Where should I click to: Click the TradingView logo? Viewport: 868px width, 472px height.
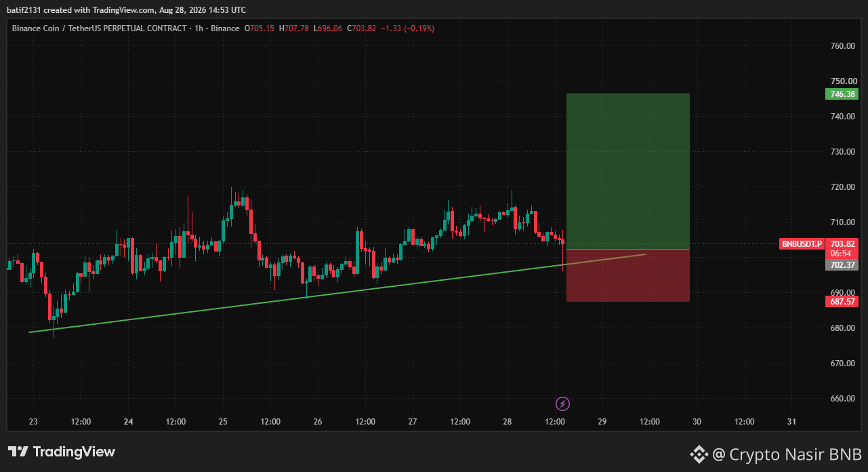(62, 452)
